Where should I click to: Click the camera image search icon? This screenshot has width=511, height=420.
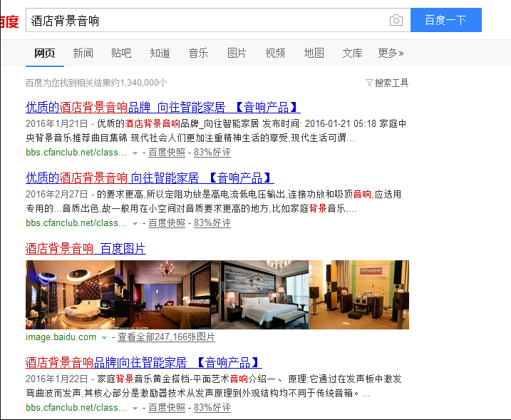tap(396, 21)
